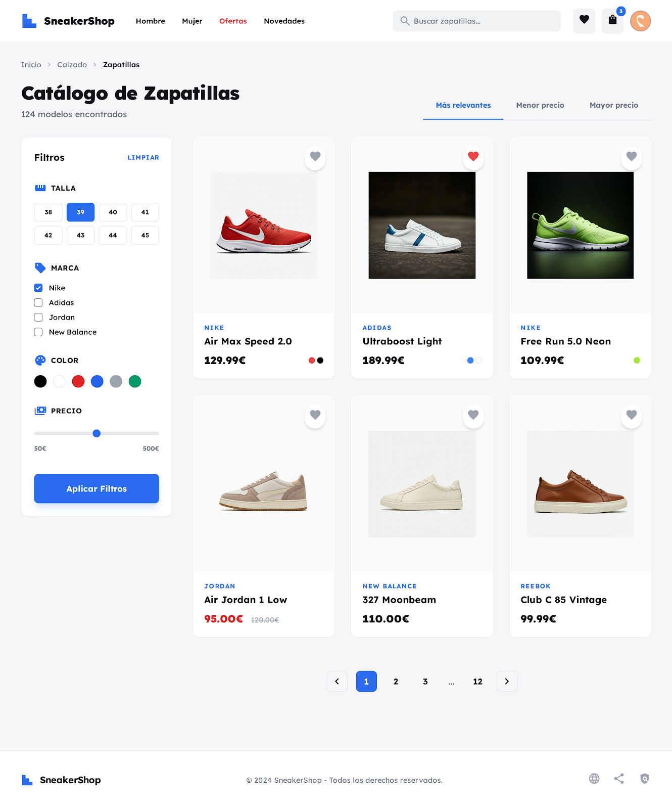Image resolution: width=672 pixels, height=809 pixels.
Task: Click the Buscar zapatillas search field
Action: pos(476,21)
